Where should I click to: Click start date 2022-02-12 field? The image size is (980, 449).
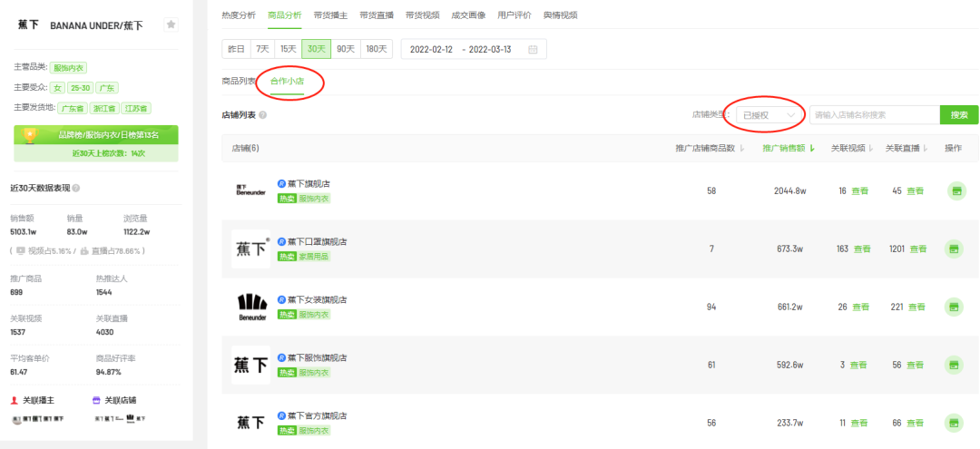tap(431, 49)
